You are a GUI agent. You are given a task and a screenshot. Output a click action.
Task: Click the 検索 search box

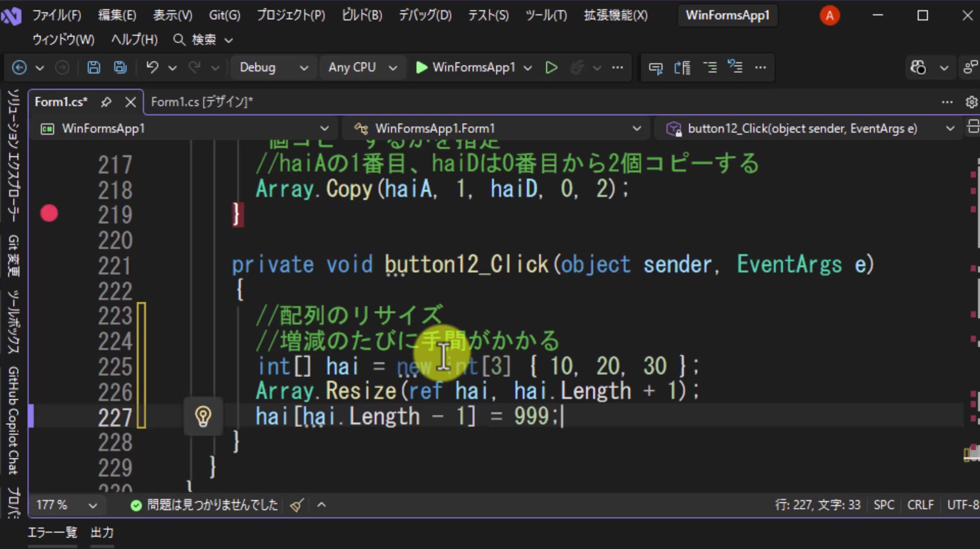tap(203, 40)
